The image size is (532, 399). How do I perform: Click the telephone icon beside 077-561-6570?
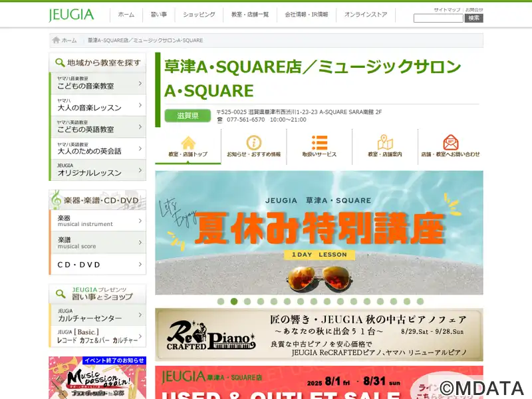click(220, 120)
